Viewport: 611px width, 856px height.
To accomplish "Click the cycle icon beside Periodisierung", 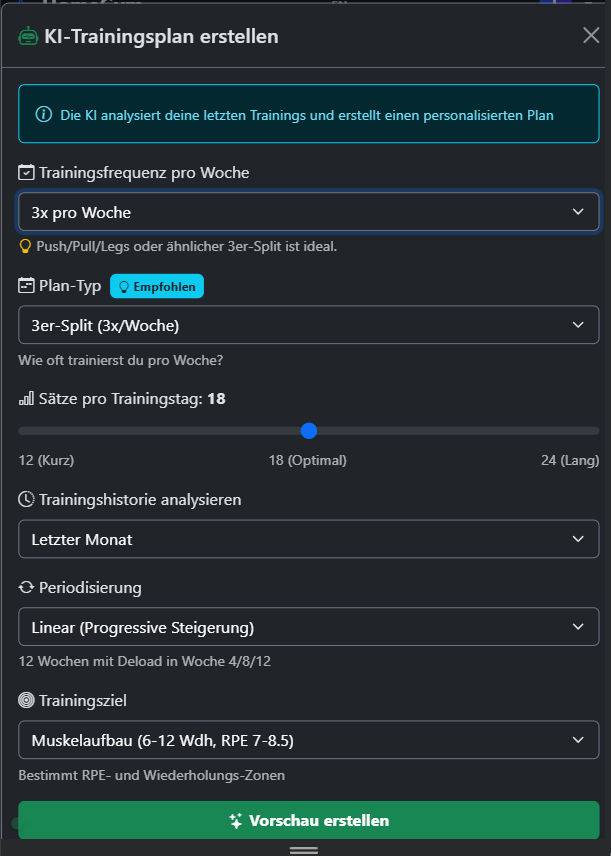I will (27, 587).
